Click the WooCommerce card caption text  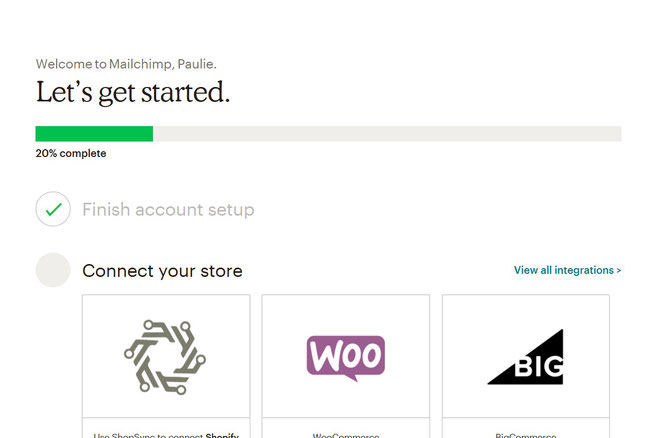(346, 435)
